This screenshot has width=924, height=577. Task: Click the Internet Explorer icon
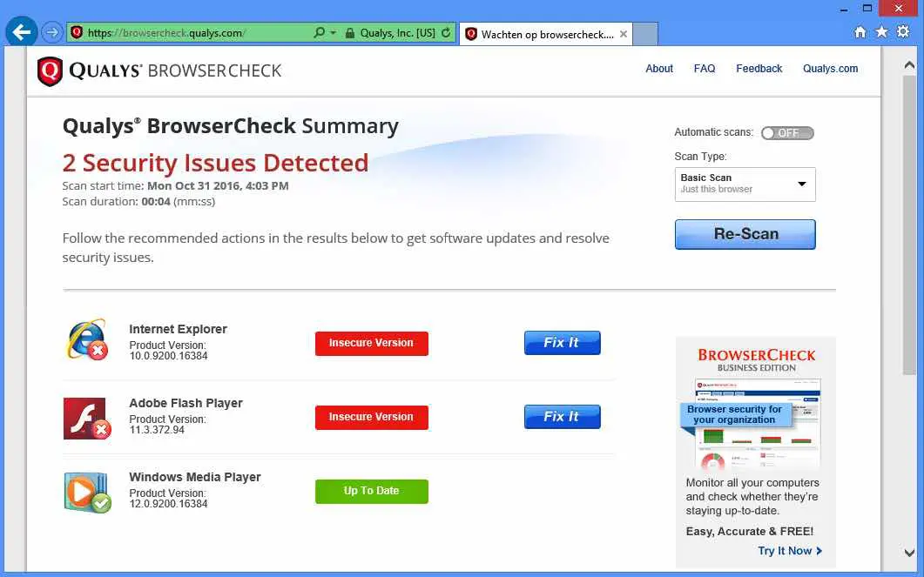[87, 339]
